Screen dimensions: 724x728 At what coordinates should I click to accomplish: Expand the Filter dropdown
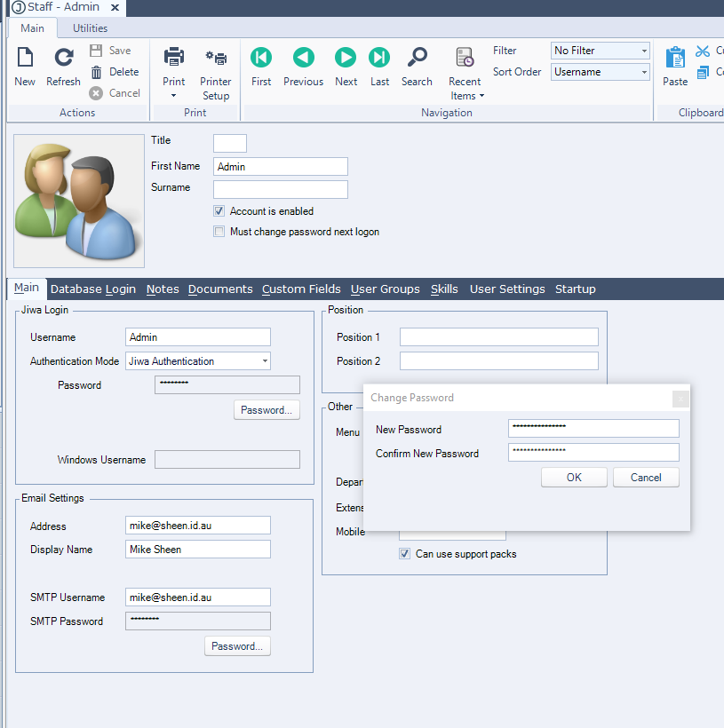click(644, 51)
